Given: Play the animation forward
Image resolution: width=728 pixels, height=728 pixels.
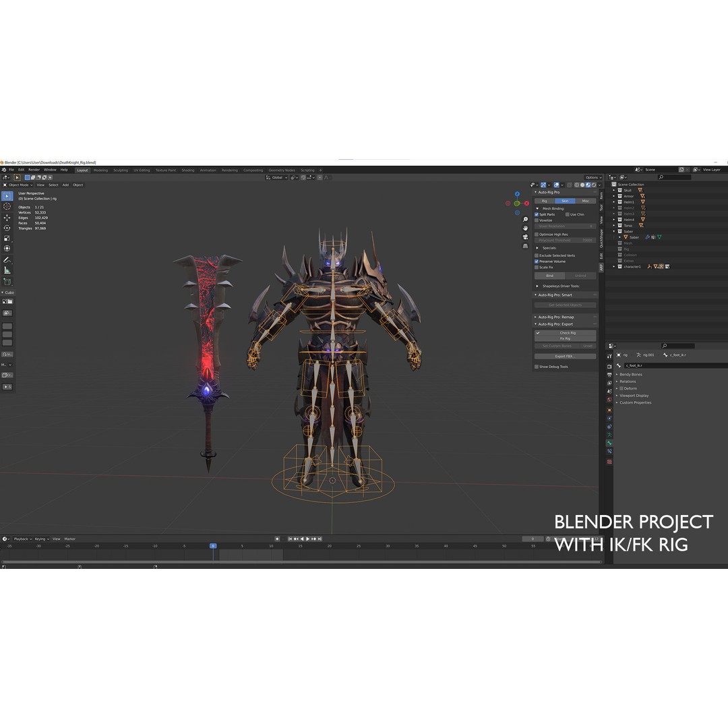Looking at the screenshot, I should pyautogui.click(x=308, y=539).
